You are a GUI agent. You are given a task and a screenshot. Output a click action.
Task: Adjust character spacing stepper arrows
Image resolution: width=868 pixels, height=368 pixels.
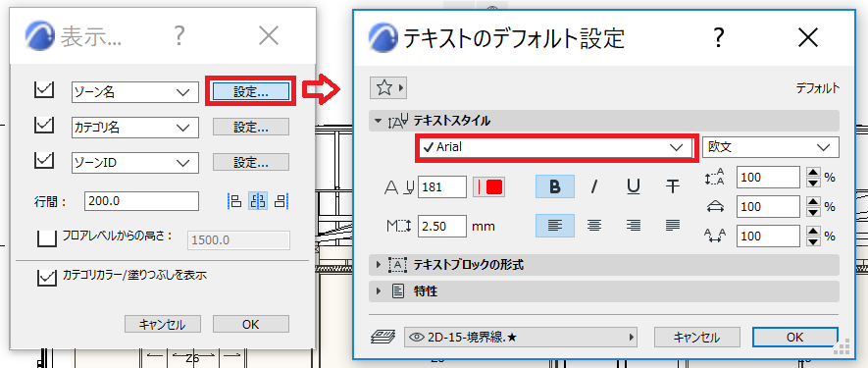tap(813, 237)
